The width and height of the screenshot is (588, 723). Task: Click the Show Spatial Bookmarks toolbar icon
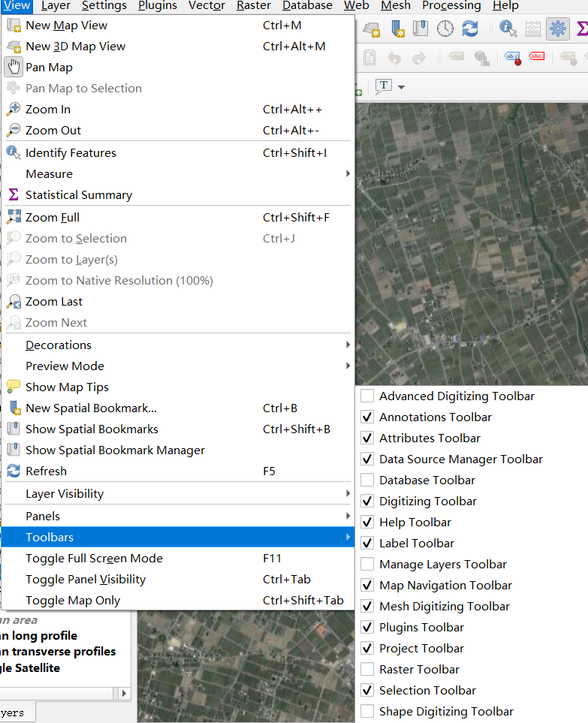coord(420,29)
